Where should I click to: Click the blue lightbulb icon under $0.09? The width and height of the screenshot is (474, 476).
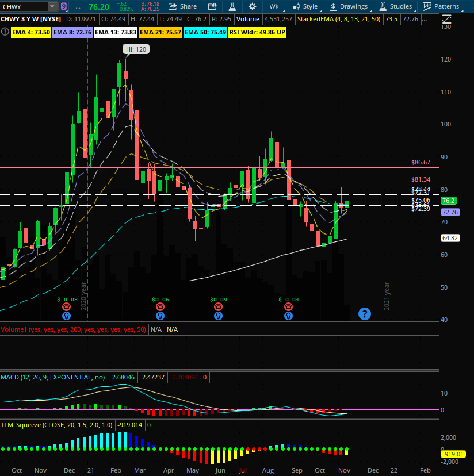coord(218,316)
